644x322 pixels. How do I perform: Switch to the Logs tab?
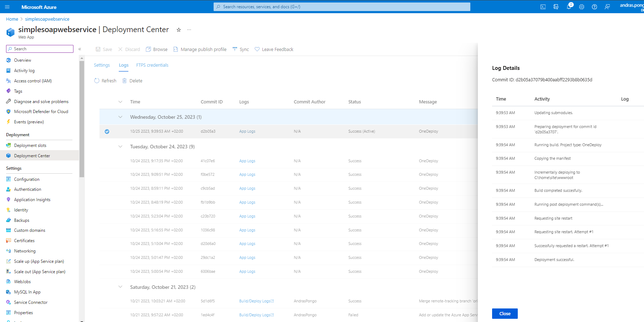coord(124,65)
